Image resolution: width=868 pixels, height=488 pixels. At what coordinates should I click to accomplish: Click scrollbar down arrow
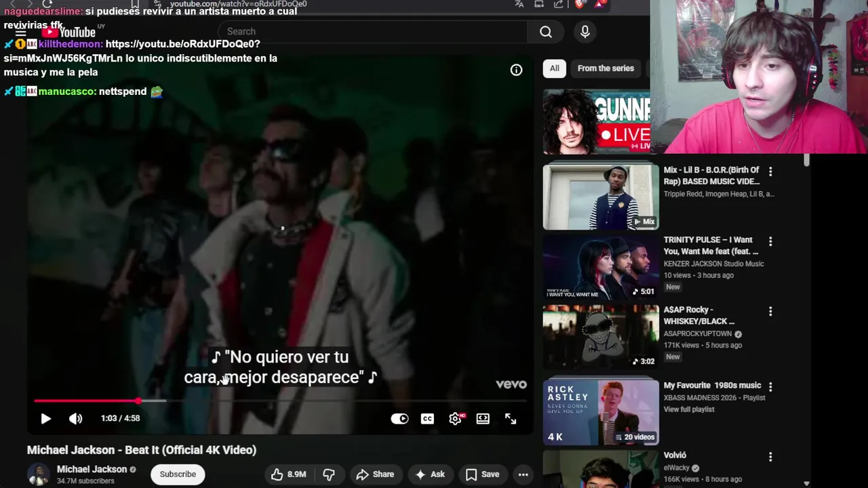[806, 483]
